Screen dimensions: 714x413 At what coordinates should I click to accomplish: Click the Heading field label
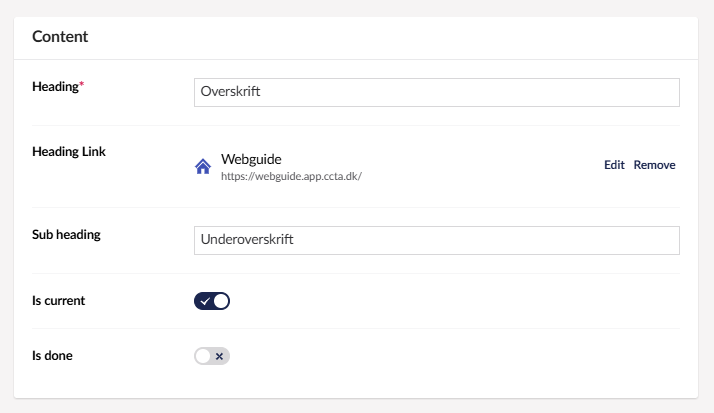55,87
